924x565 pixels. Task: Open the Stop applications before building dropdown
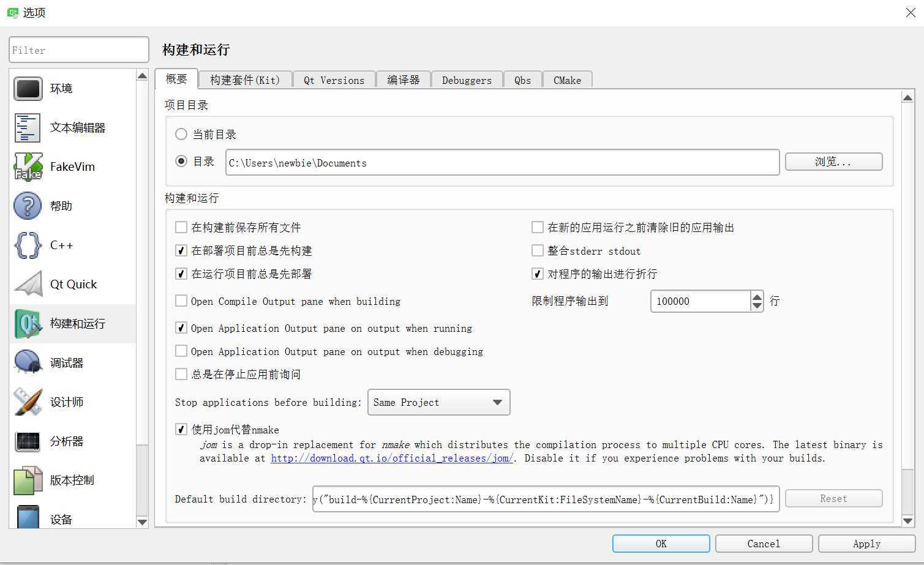pyautogui.click(x=438, y=402)
